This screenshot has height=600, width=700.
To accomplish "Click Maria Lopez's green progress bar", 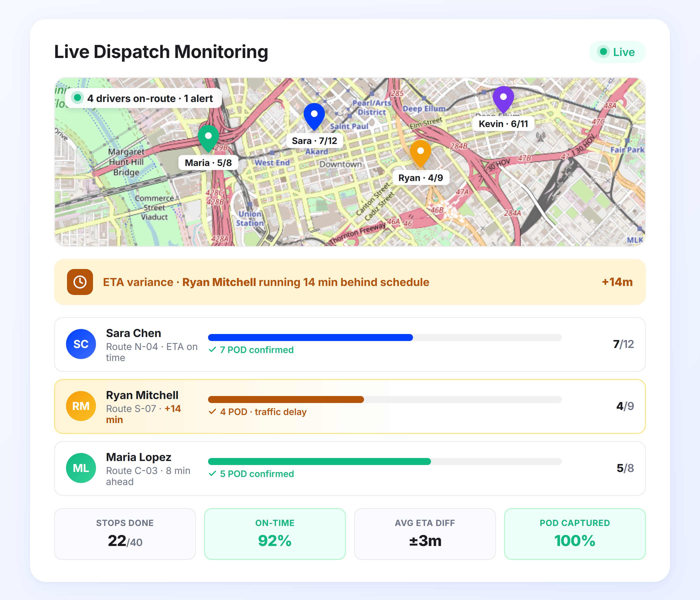I will point(319,461).
